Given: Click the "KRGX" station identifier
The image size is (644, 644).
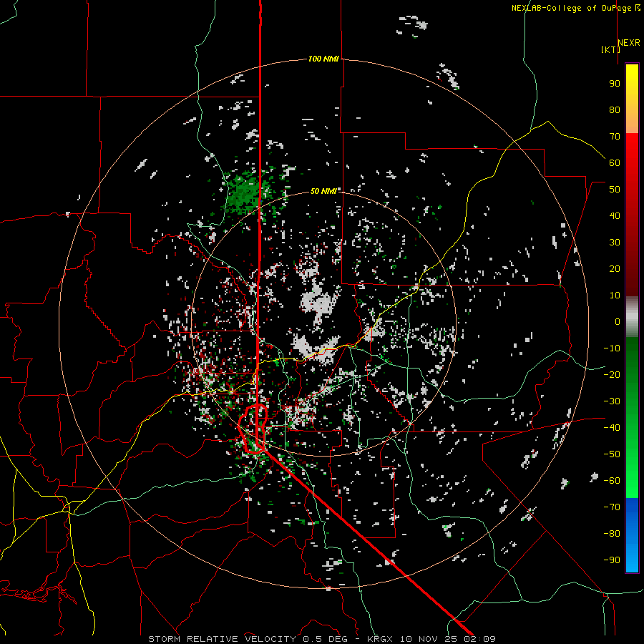Looking at the screenshot, I should point(381,639).
